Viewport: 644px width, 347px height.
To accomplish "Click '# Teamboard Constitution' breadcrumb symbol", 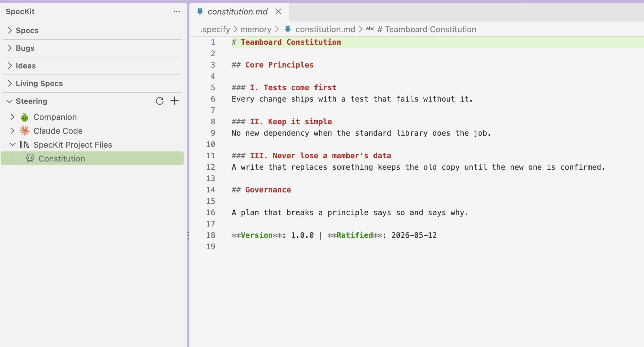I will point(427,29).
